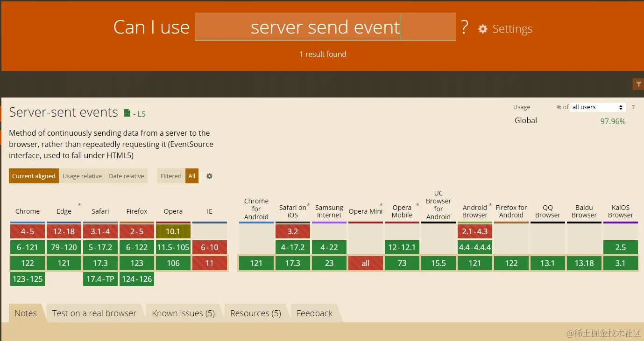Open the 'all users' usage dropdown
The height and width of the screenshot is (341, 644).
coord(598,107)
